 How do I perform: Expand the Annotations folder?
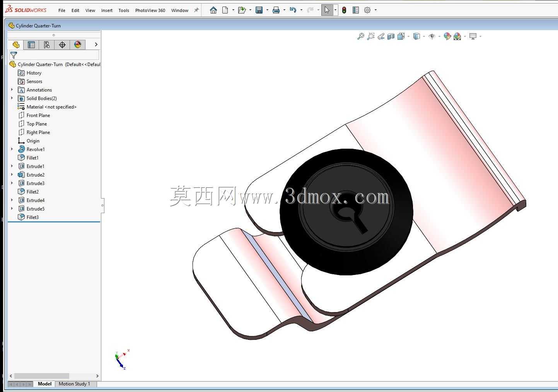12,90
